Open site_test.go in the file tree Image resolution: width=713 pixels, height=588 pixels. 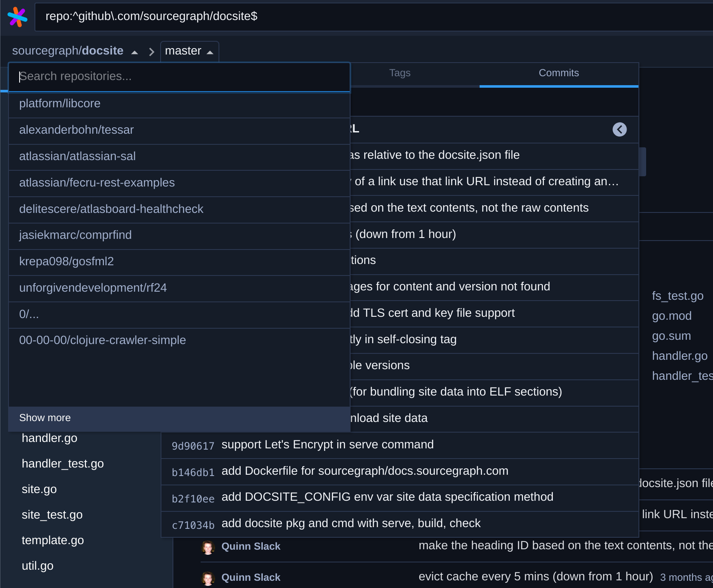tap(52, 515)
